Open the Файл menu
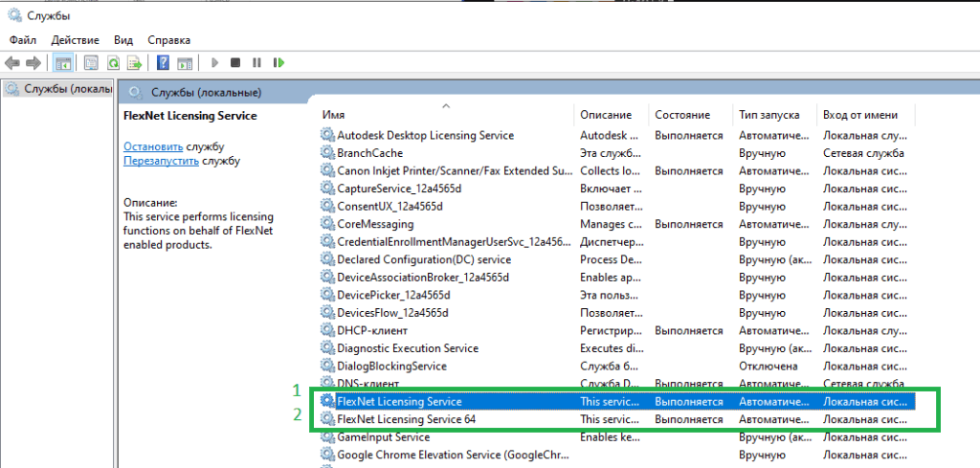The width and height of the screenshot is (980, 468). (x=23, y=40)
